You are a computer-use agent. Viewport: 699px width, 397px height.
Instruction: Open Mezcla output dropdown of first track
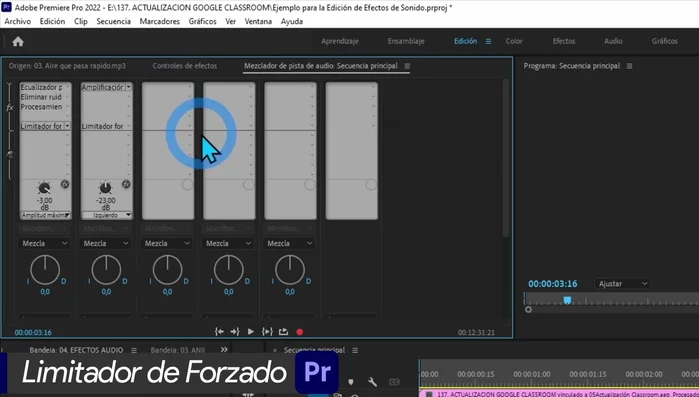pos(44,243)
